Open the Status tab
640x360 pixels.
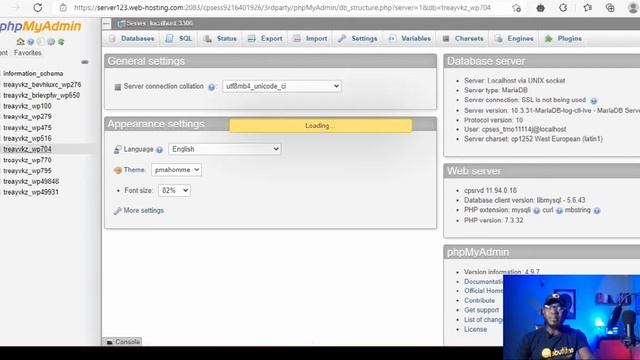click(x=220, y=38)
